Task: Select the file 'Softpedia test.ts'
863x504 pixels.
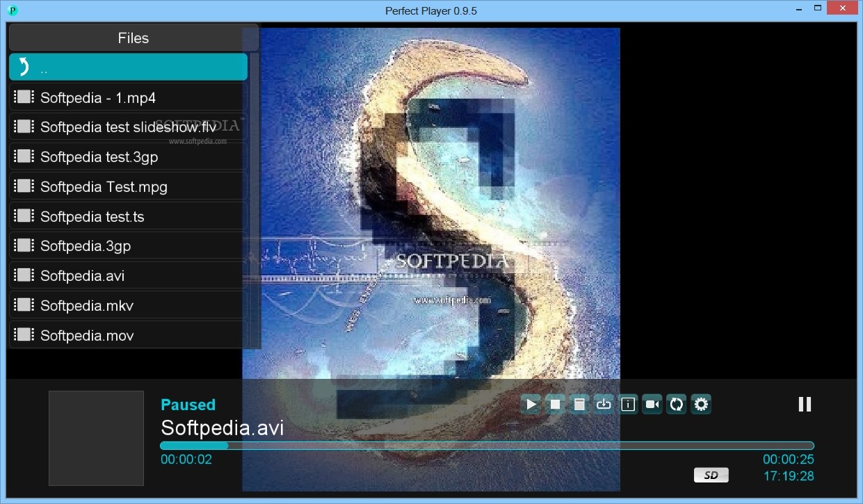Action: click(128, 217)
